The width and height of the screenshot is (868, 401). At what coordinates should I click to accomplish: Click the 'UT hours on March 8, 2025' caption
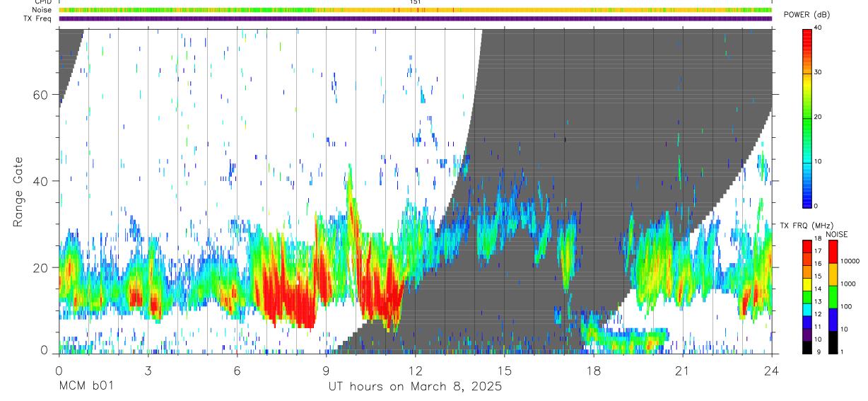tap(415, 386)
